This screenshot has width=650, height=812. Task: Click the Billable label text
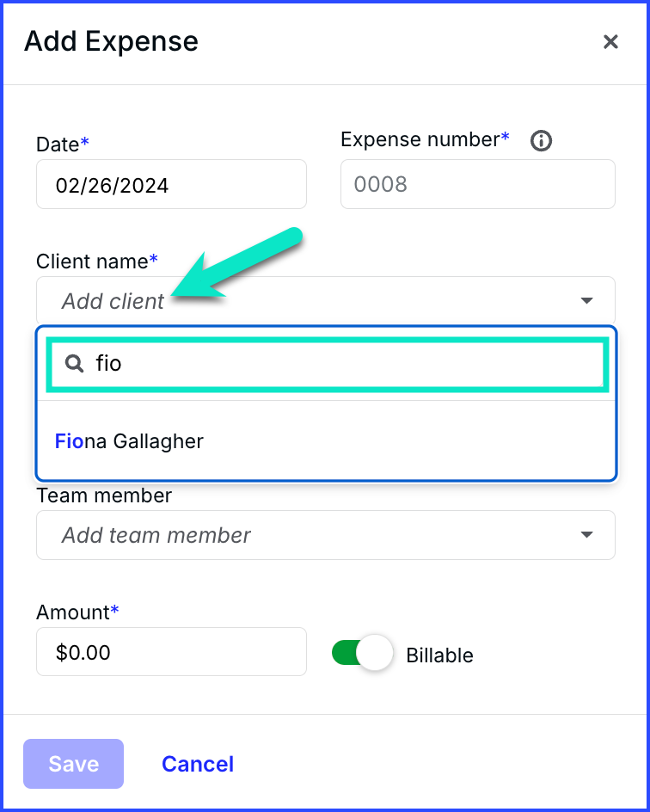[439, 655]
